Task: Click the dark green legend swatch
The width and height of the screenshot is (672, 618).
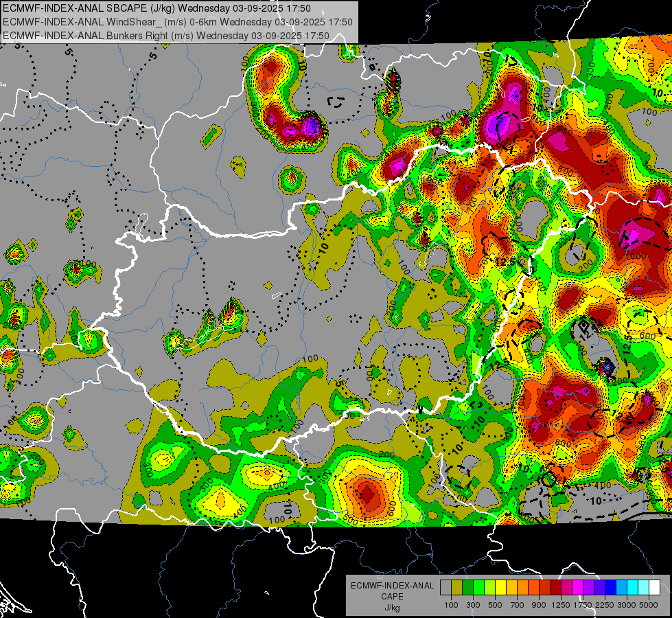Action: tap(467, 588)
